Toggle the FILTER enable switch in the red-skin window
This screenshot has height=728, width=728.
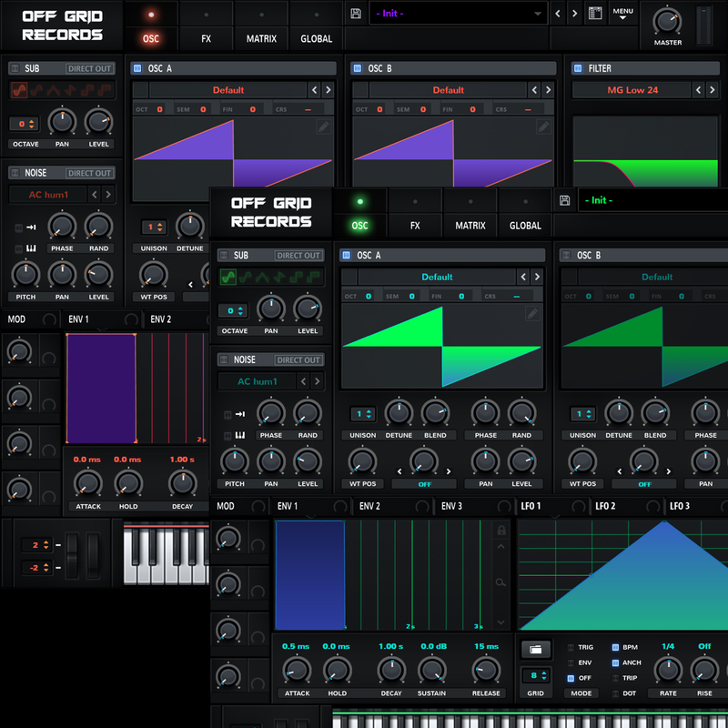point(578,68)
